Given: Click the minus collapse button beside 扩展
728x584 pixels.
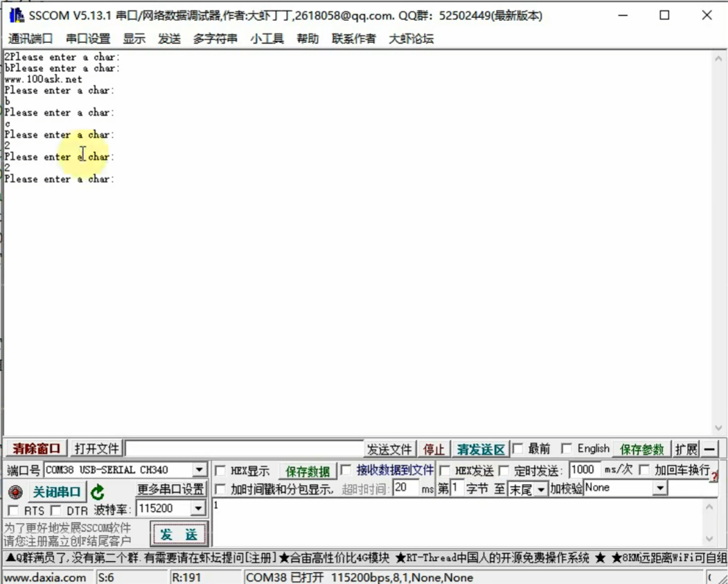Looking at the screenshot, I should (709, 449).
